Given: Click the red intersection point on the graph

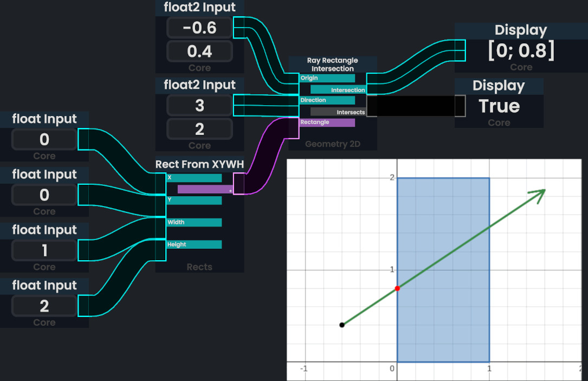Looking at the screenshot, I should tap(397, 288).
